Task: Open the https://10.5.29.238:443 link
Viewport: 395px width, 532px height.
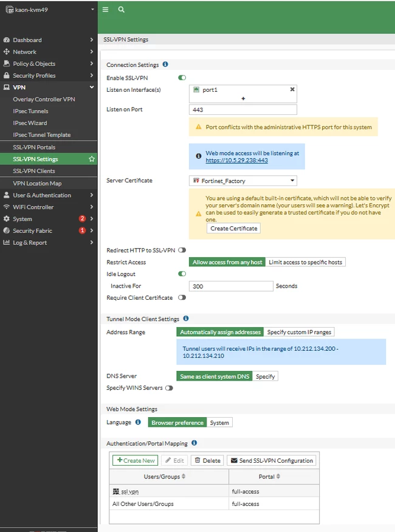Action: click(236, 160)
